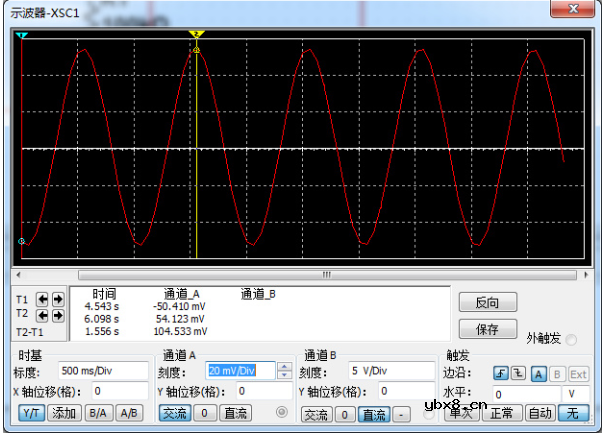Image resolution: width=603 pixels, height=435 pixels.
Task: Click the 反向 (Reverse) button
Action: pyautogui.click(x=487, y=302)
